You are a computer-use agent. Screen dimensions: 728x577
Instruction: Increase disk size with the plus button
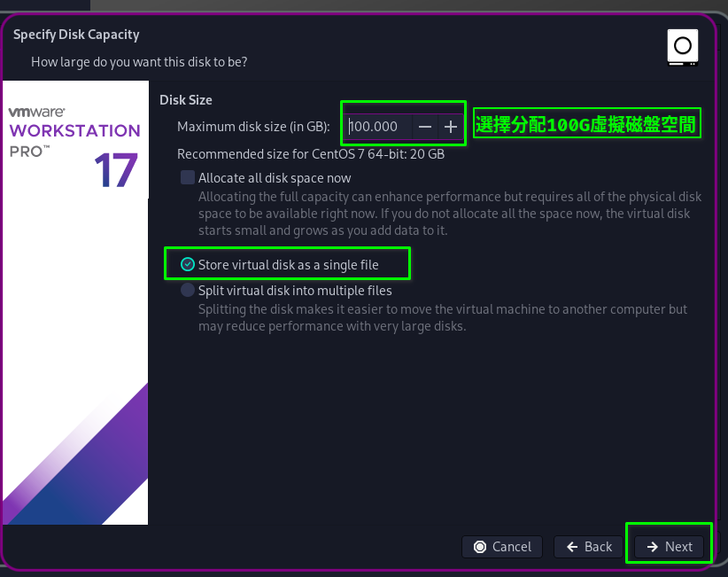point(451,127)
